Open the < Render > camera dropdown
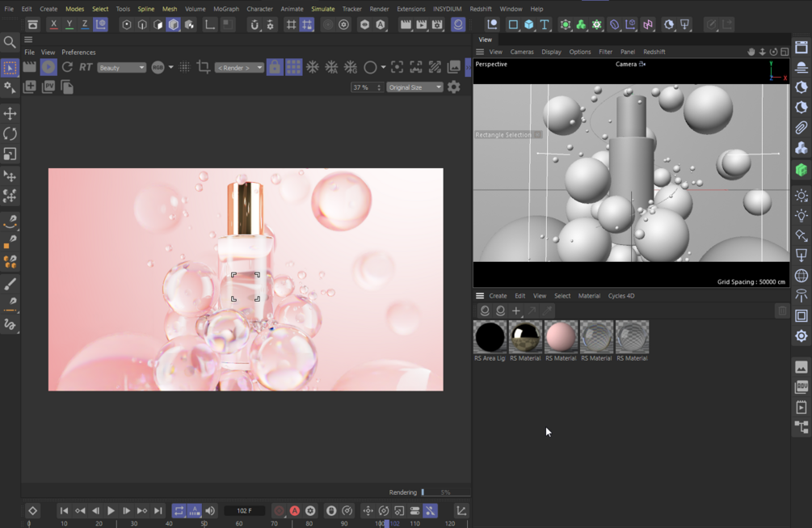This screenshot has width=812, height=528. point(239,68)
